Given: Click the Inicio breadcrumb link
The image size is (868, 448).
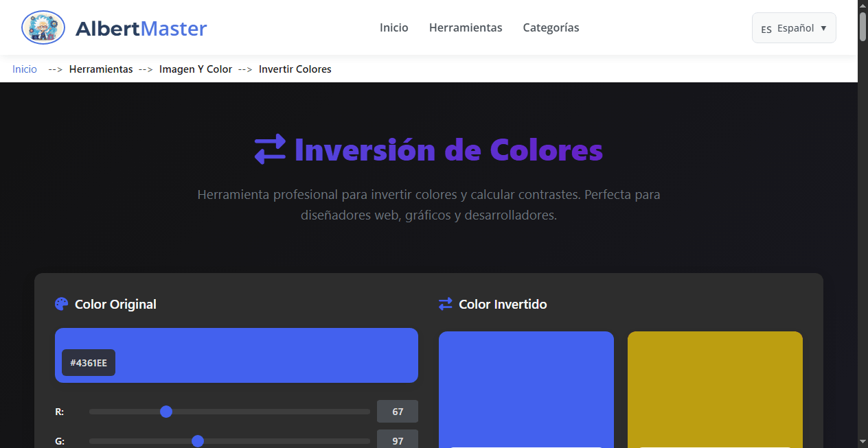Looking at the screenshot, I should (24, 69).
